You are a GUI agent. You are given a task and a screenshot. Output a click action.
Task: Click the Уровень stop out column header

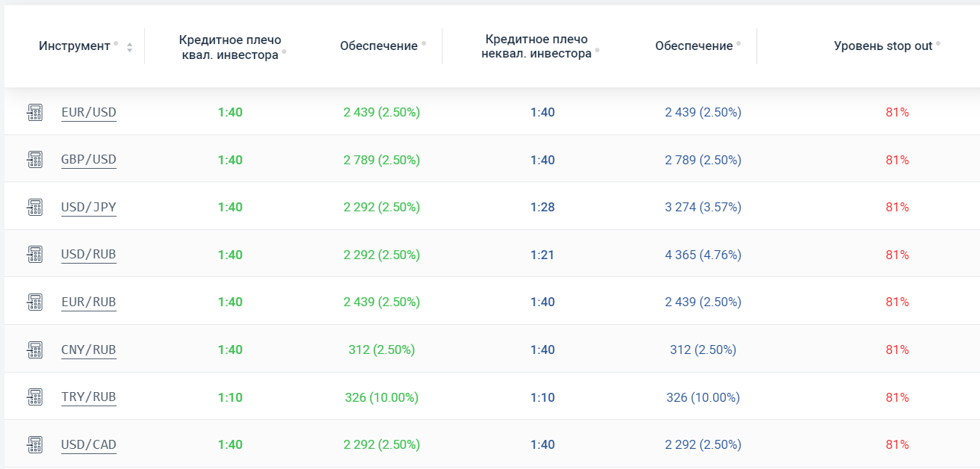[x=884, y=46]
